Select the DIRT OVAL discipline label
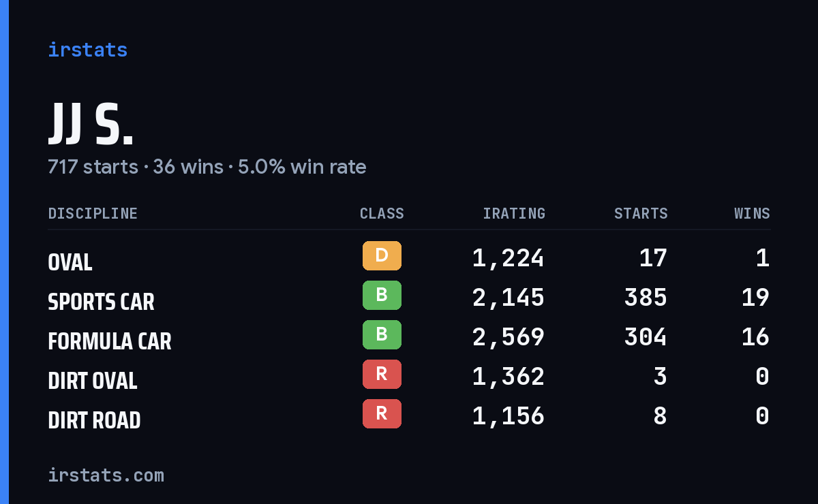 pos(93,381)
